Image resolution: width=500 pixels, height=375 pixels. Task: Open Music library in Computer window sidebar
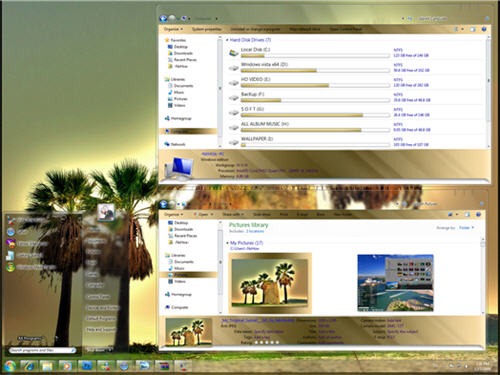tap(176, 92)
